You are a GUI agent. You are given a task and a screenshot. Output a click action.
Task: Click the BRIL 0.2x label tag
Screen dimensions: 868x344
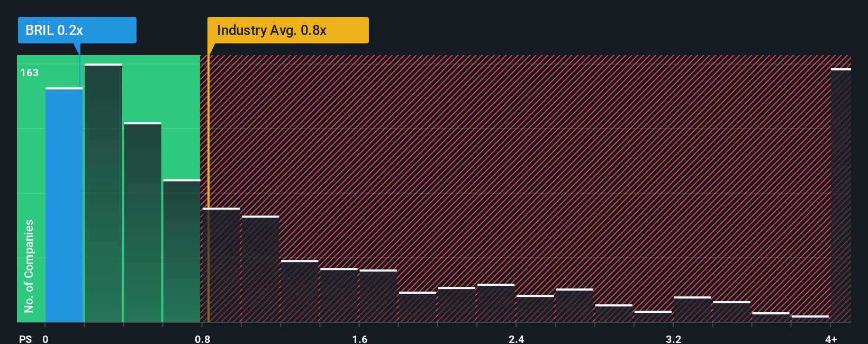(x=77, y=30)
